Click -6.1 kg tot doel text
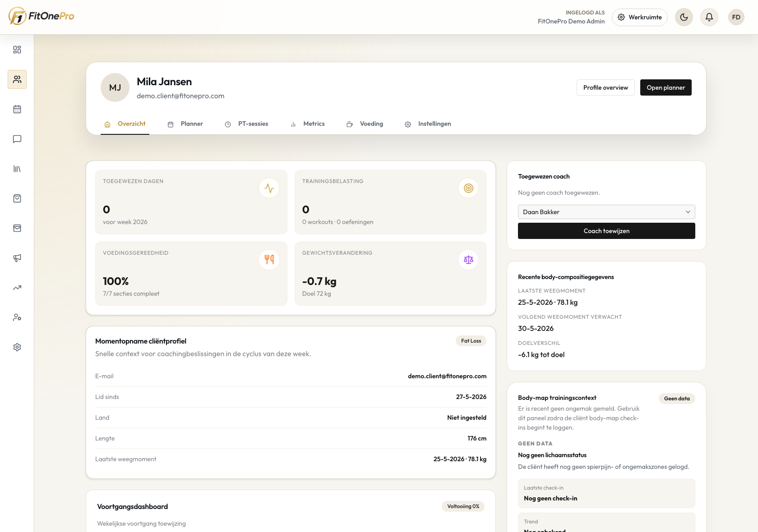The image size is (758, 532). coord(541,355)
